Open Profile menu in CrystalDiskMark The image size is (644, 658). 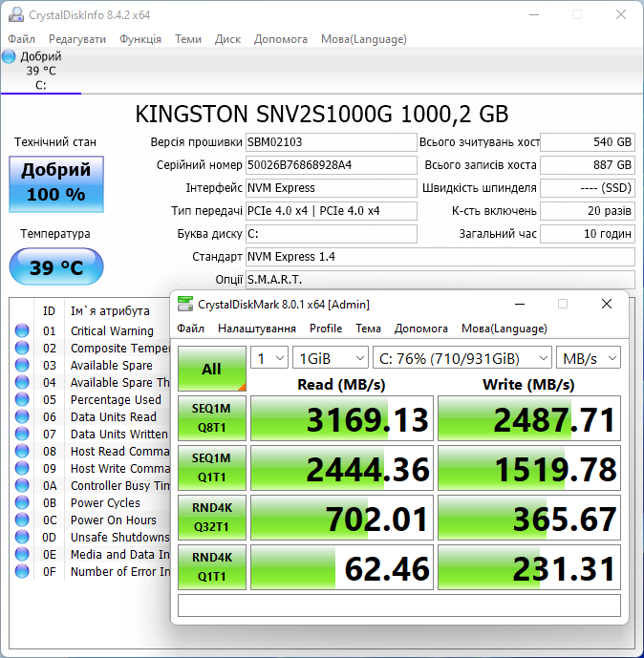pos(326,329)
